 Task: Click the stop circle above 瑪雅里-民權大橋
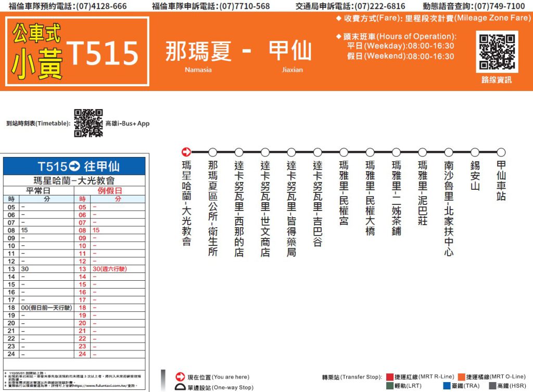coord(370,152)
